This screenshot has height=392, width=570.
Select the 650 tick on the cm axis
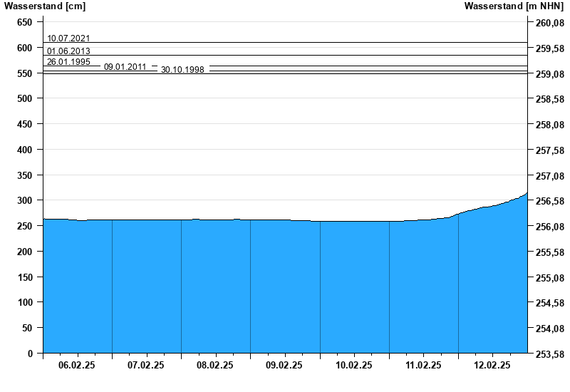coord(25,22)
